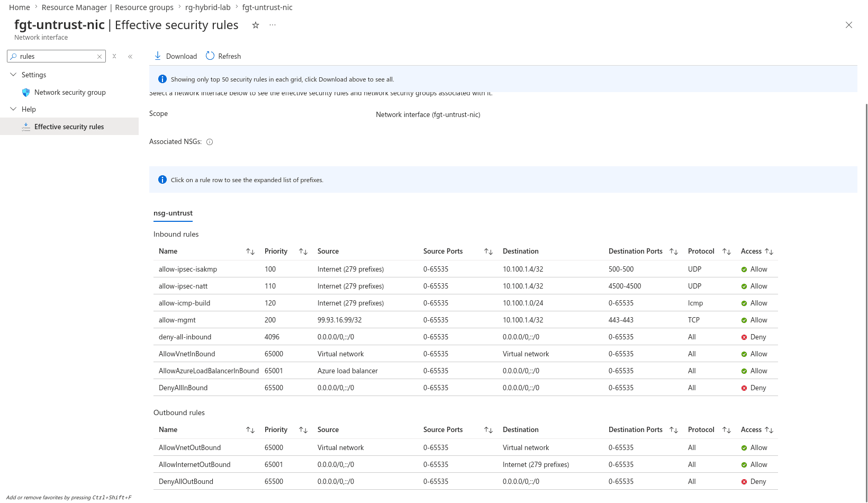This screenshot has width=868, height=503.
Task: Click Azure load balancer source cell
Action: [x=348, y=371]
